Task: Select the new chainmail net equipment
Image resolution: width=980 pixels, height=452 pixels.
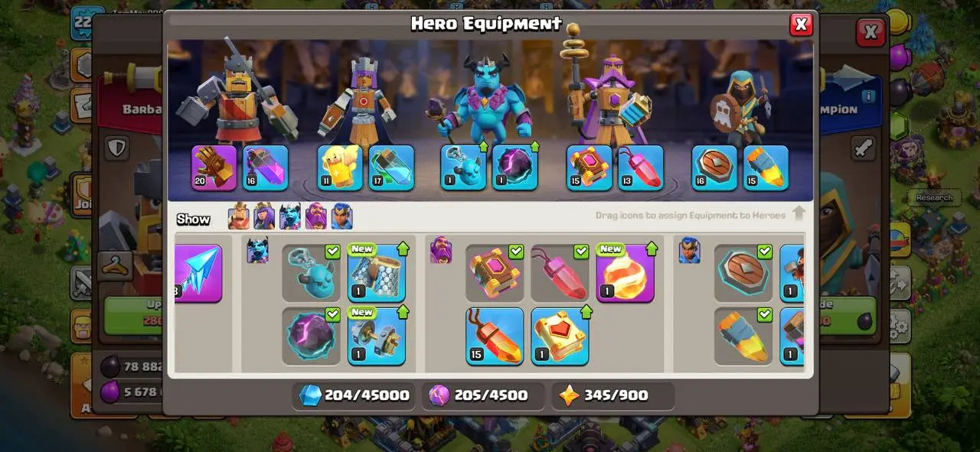Action: 377,273
